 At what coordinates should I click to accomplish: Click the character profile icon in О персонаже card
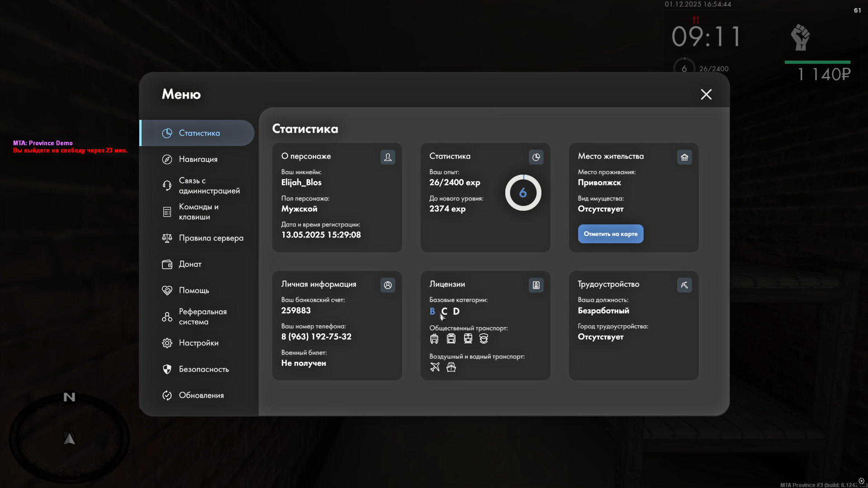click(x=388, y=157)
